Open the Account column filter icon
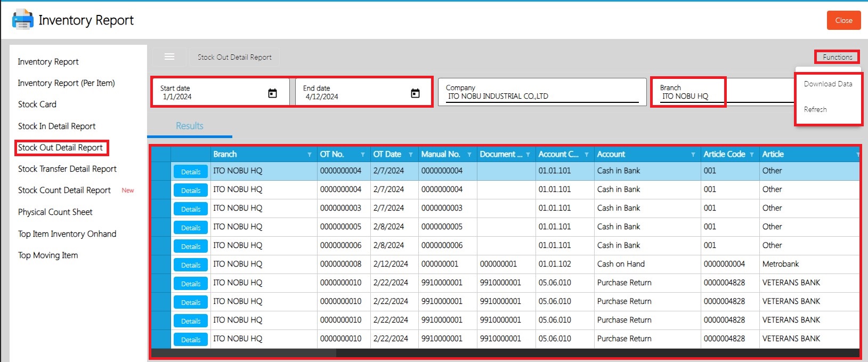Screen dimensions: 868x362 click(693, 155)
